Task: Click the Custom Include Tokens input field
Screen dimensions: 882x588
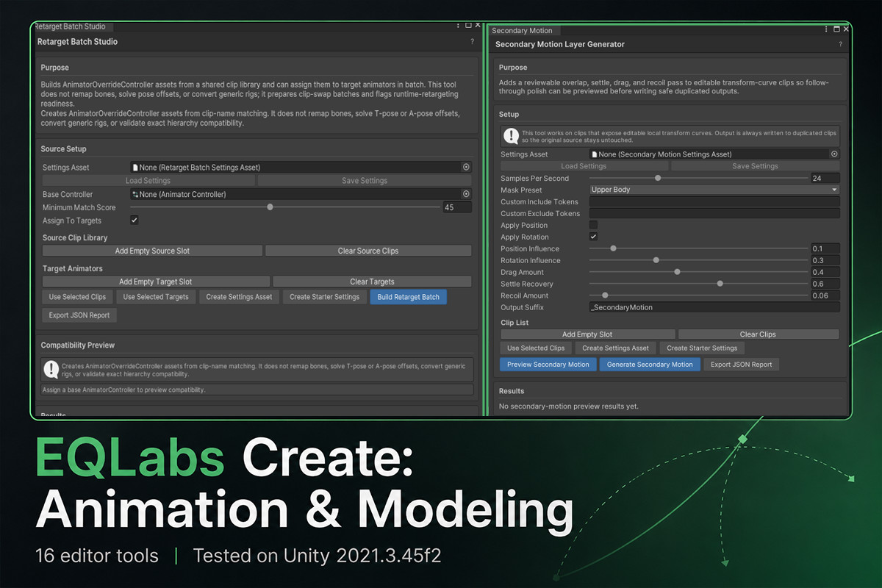Action: [714, 201]
